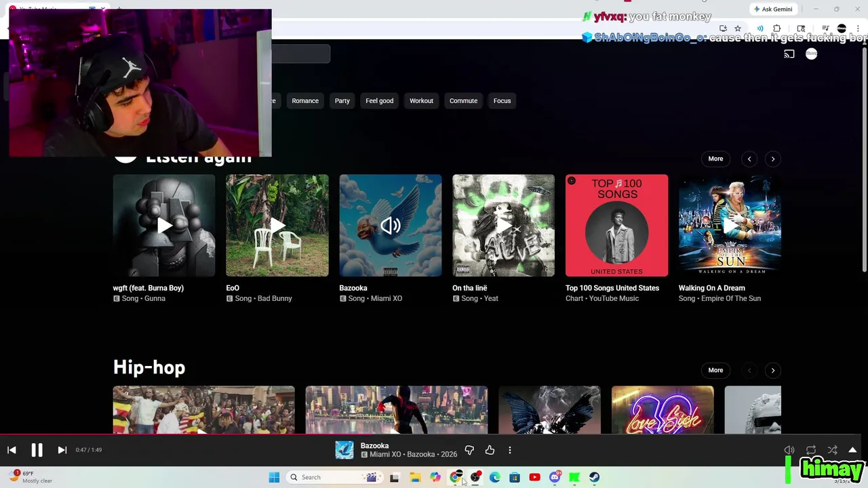Click the tab search icon in toolbar
868x488 pixels.
tap(801, 28)
